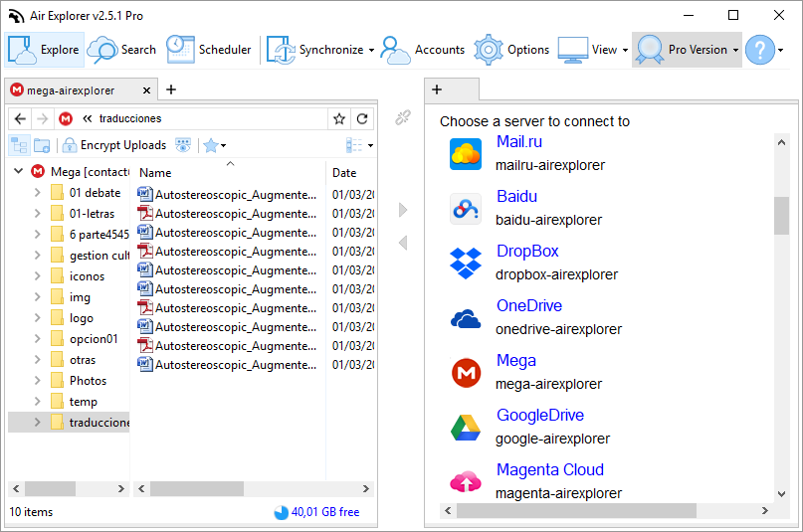The image size is (803, 532).
Task: Expand the 01-letras folder
Action: (38, 214)
